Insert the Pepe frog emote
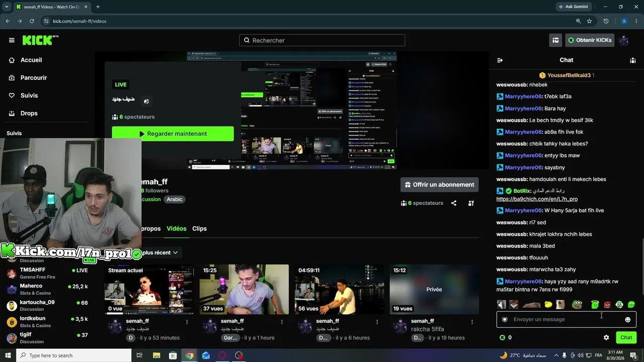This screenshot has width=644, height=362. pos(577,305)
